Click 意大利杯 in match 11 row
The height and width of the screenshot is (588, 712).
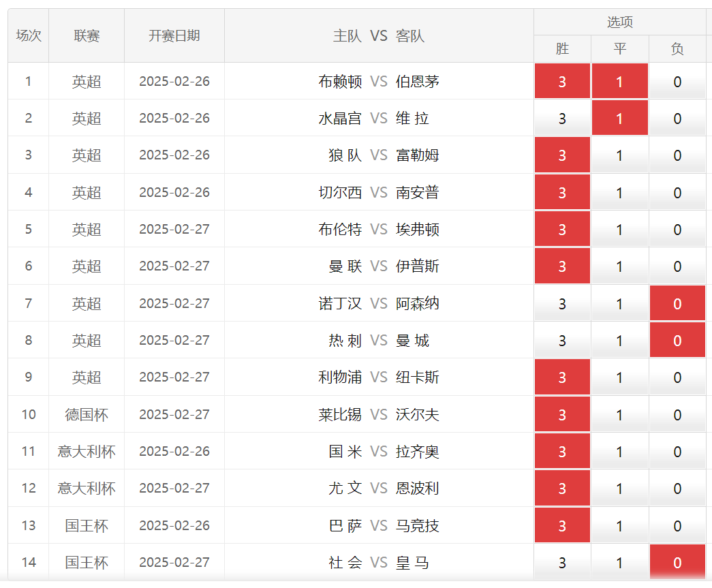[x=87, y=451]
